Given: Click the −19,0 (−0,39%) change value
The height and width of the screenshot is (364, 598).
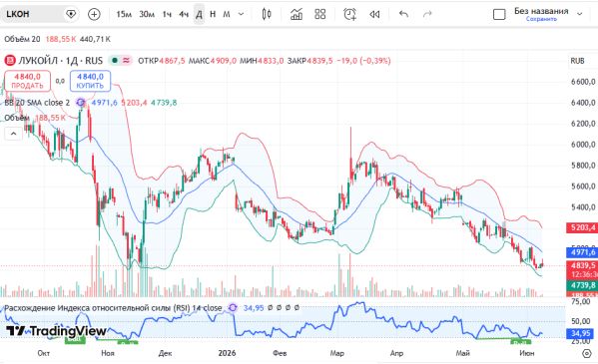Looking at the screenshot, I should 363,61.
